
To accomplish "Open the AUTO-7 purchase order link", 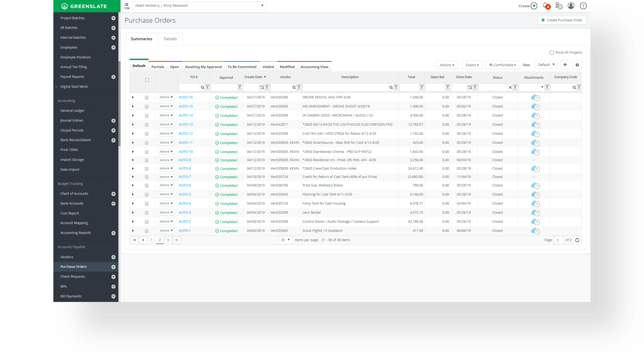I will pos(185,177).
